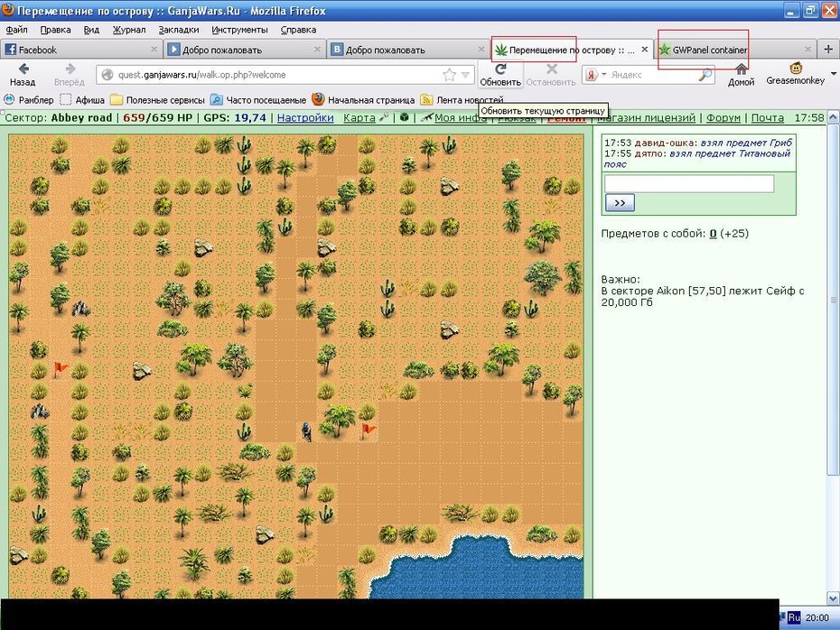The image size is (840, 630).
Task: Click the search magnifier icon
Action: coord(705,74)
